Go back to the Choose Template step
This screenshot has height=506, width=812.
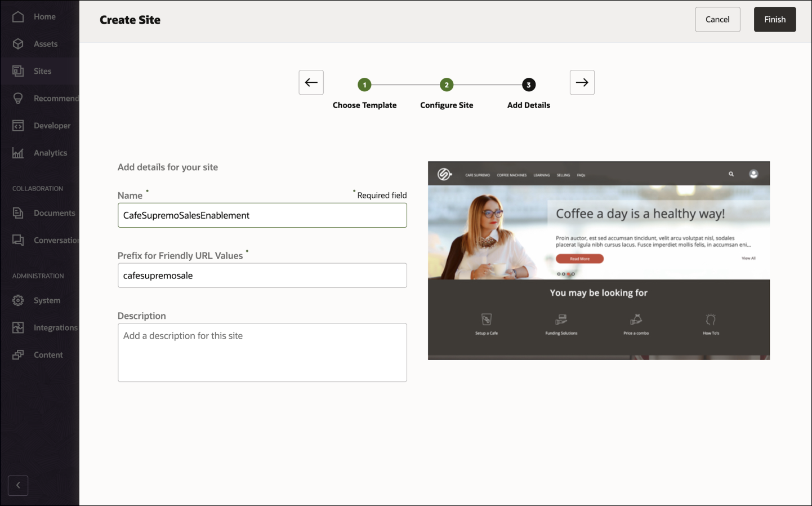click(365, 85)
